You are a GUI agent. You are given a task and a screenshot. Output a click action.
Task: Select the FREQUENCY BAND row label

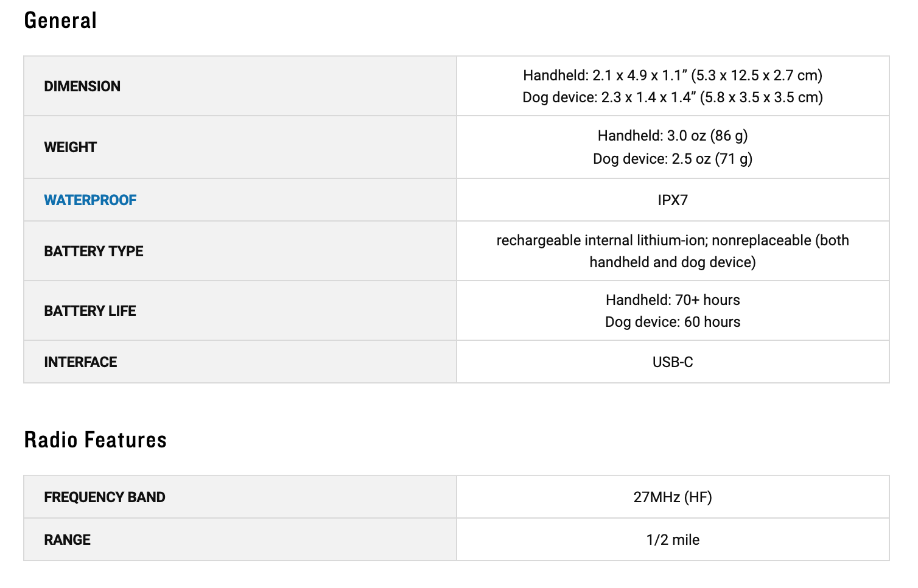pyautogui.click(x=105, y=497)
